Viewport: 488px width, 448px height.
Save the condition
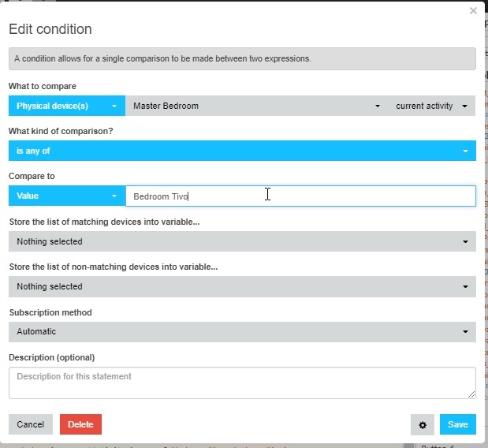coord(458,424)
